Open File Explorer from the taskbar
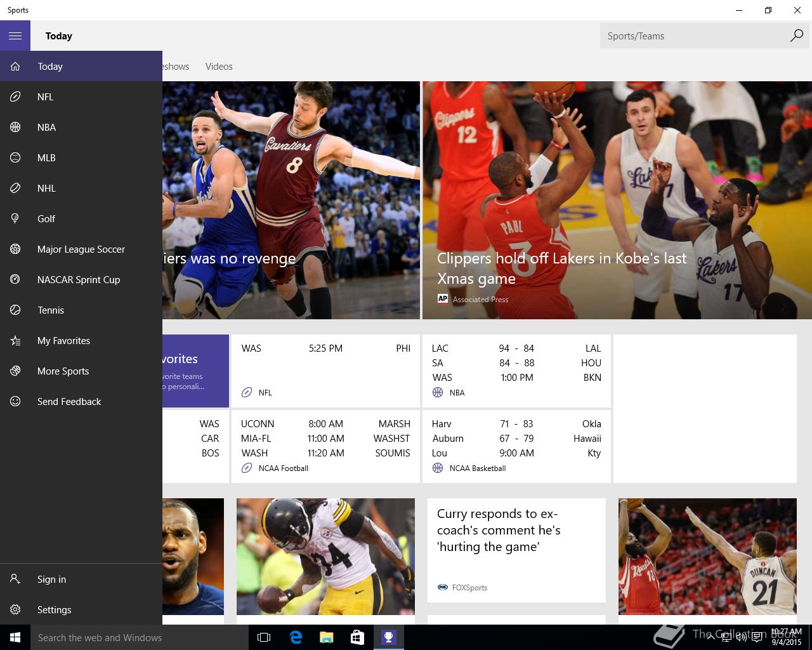Image resolution: width=812 pixels, height=650 pixels. tap(326, 637)
